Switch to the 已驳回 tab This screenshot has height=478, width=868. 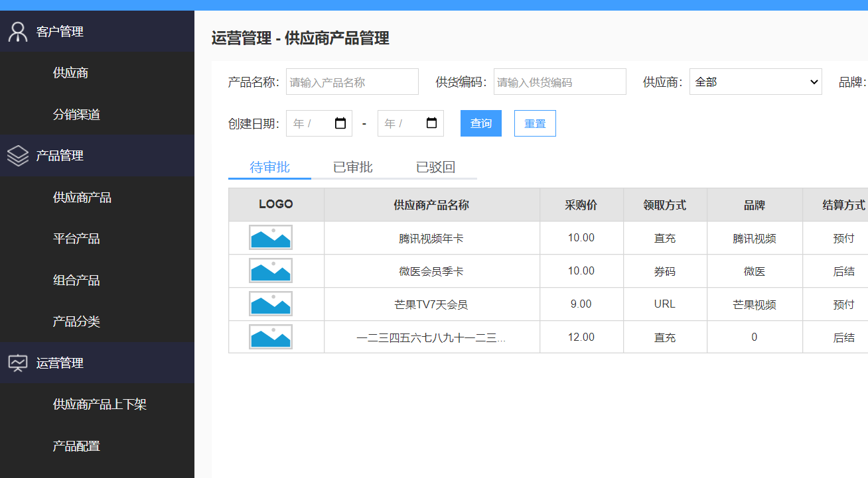click(435, 167)
